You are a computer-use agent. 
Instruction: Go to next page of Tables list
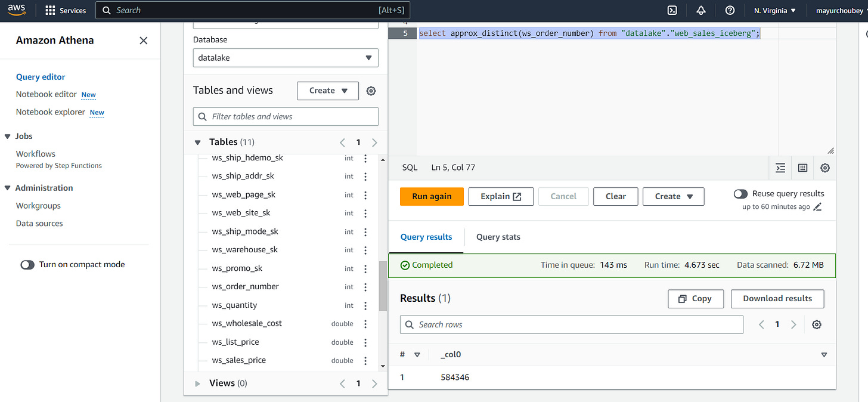click(x=374, y=143)
